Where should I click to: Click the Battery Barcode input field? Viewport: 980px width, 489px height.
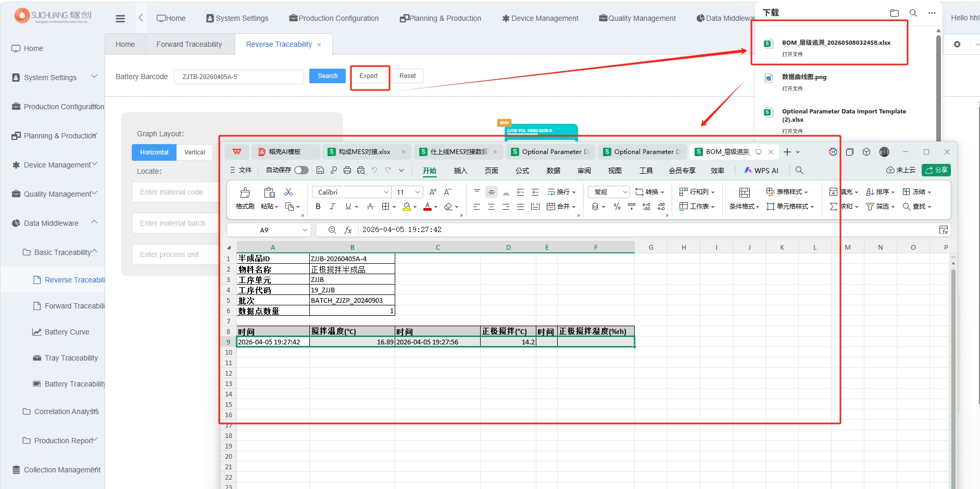(x=238, y=77)
